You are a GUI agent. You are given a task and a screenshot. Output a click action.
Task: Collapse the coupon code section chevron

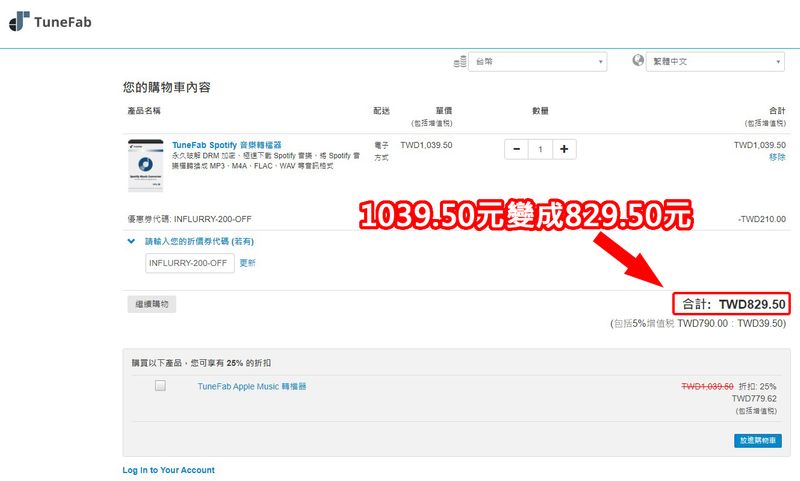click(x=131, y=241)
